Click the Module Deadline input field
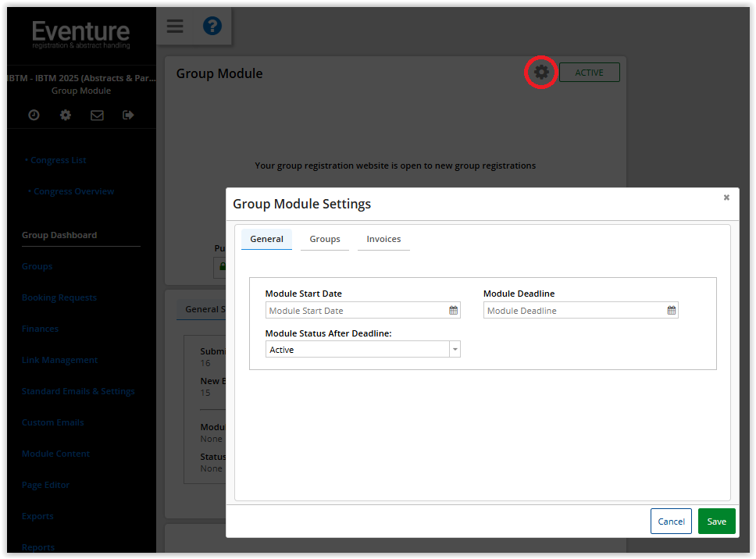Image resolution: width=756 pixels, height=559 pixels. point(574,310)
